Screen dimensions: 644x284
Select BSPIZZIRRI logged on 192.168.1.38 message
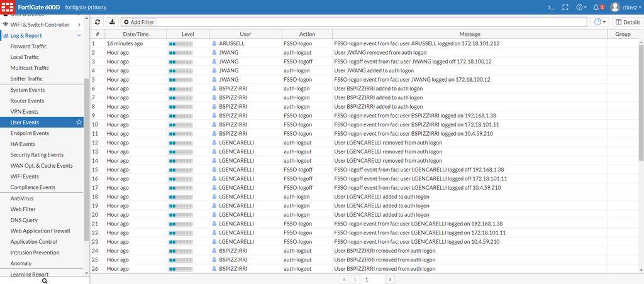tap(416, 116)
